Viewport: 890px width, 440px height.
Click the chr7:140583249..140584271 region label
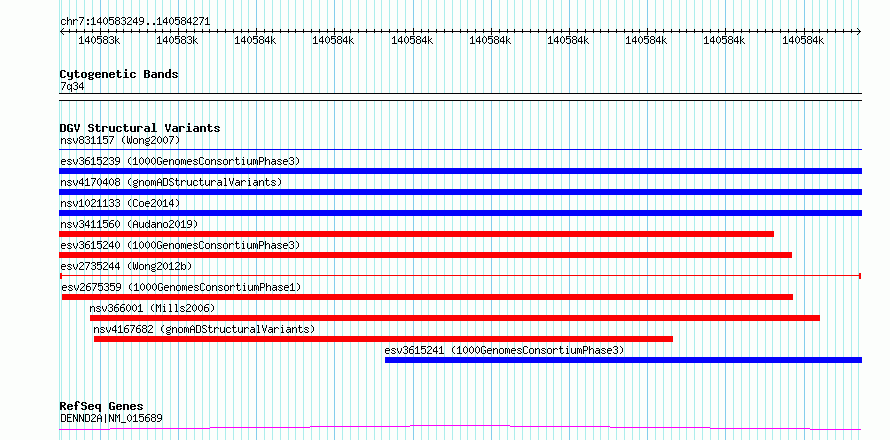[x=135, y=22]
